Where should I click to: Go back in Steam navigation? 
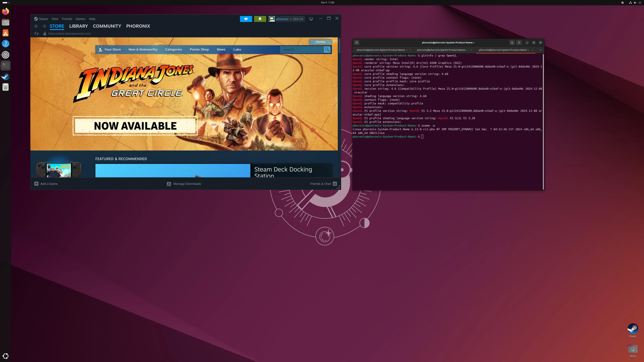[x=36, y=26]
